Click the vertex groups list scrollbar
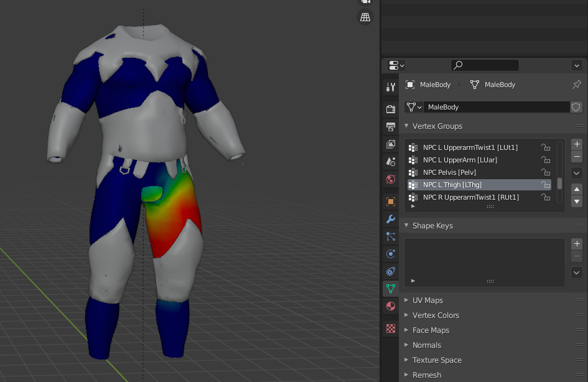Viewport: 588px width, 382px height. (x=559, y=184)
